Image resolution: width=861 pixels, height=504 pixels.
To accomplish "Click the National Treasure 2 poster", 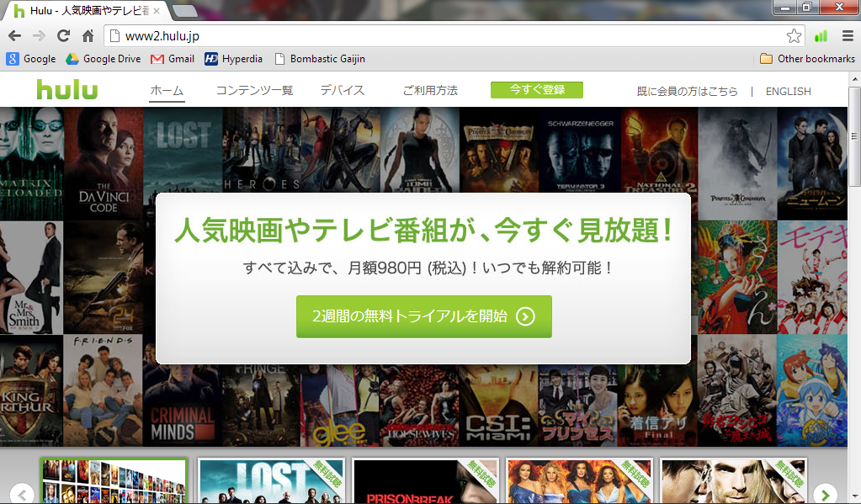I will (659, 151).
